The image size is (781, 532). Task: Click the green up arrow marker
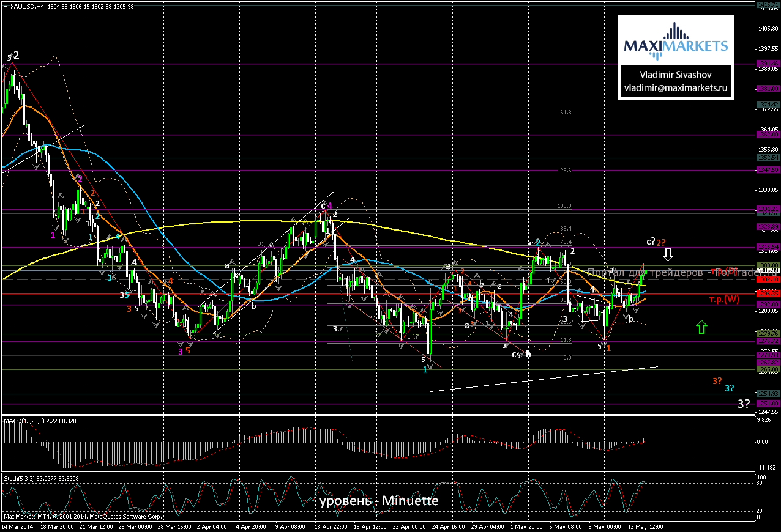click(701, 327)
